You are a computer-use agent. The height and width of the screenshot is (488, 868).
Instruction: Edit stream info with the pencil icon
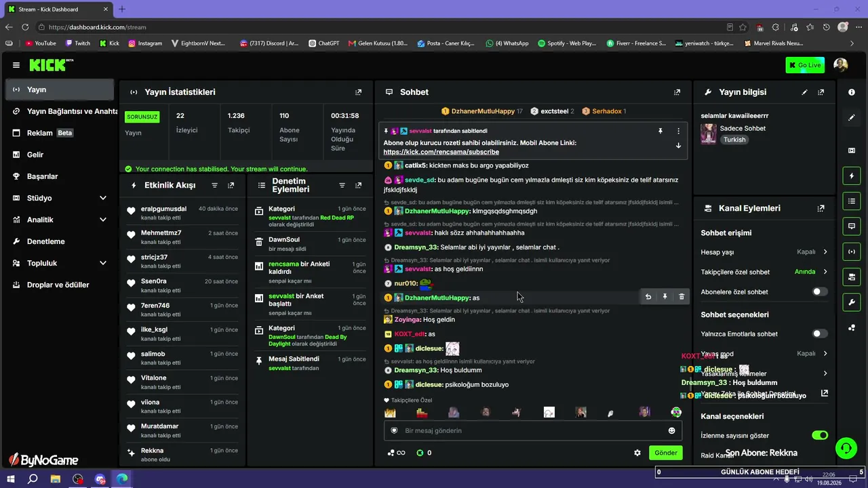tap(805, 92)
